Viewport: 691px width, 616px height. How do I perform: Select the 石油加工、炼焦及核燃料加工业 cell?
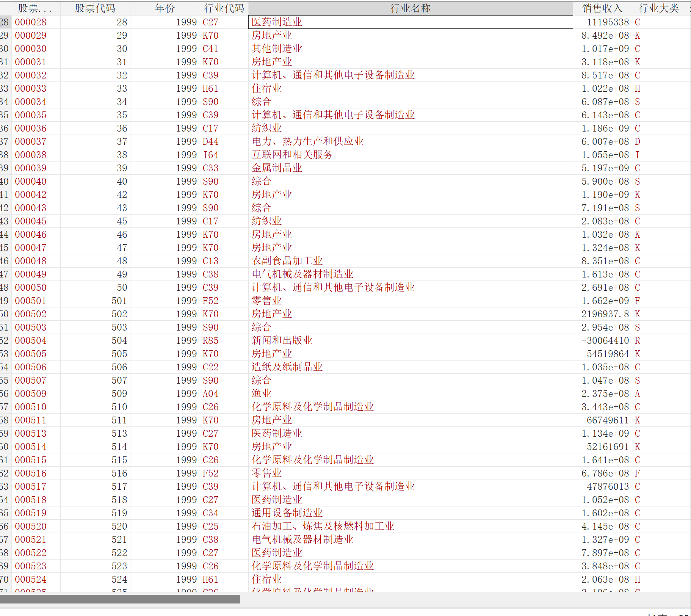[x=323, y=526]
